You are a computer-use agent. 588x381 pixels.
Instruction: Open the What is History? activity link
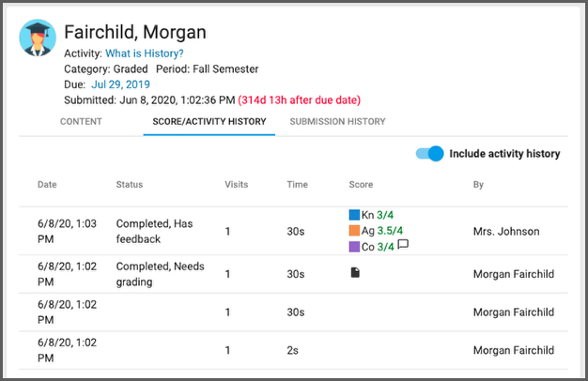pyautogui.click(x=145, y=53)
